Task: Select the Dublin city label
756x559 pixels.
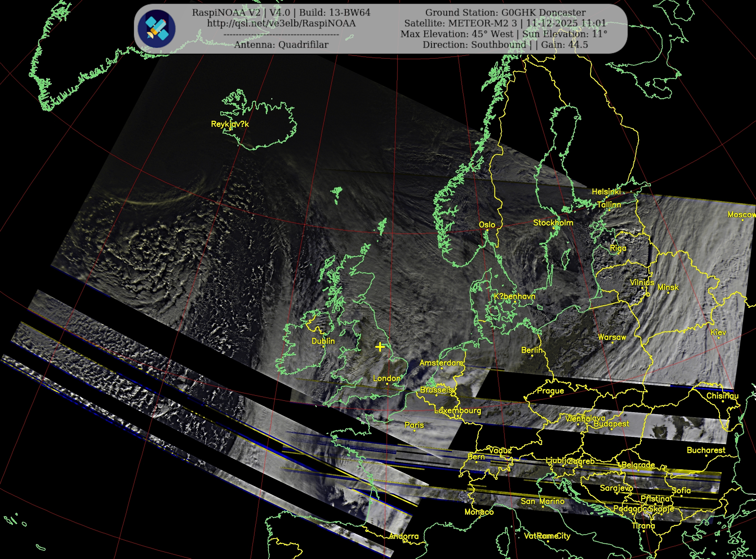Action: coord(323,341)
